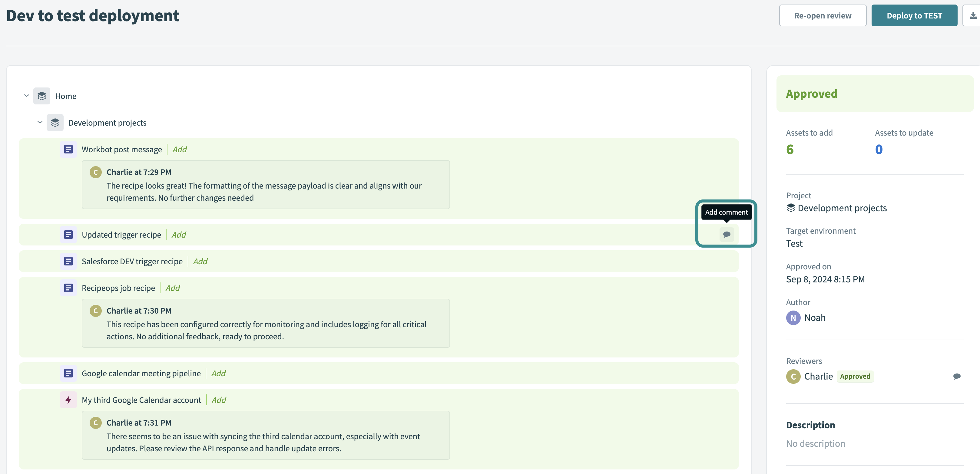Click Noah's author avatar
Screen dimensions: 980x474
pyautogui.click(x=793, y=318)
